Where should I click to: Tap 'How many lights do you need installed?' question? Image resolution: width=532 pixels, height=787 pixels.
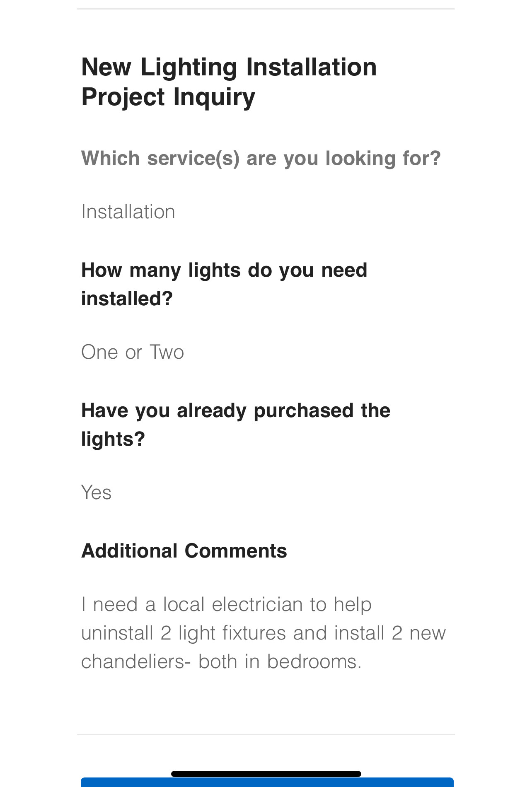click(224, 284)
